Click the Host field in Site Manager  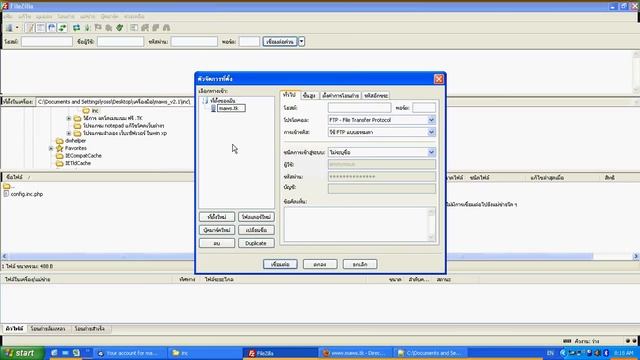tap(359, 108)
